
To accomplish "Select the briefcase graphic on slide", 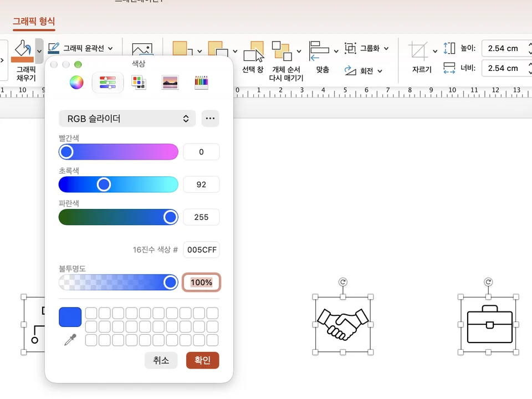I will pos(488,324).
